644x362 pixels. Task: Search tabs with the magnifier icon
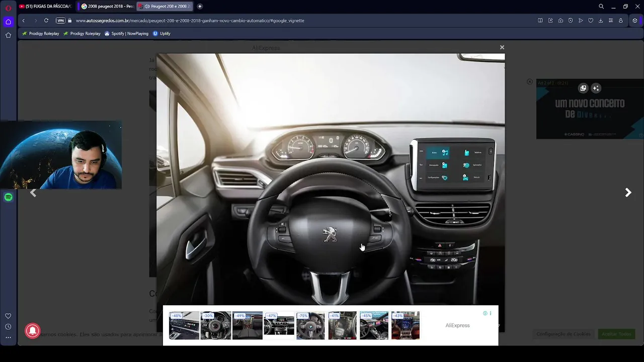click(601, 7)
